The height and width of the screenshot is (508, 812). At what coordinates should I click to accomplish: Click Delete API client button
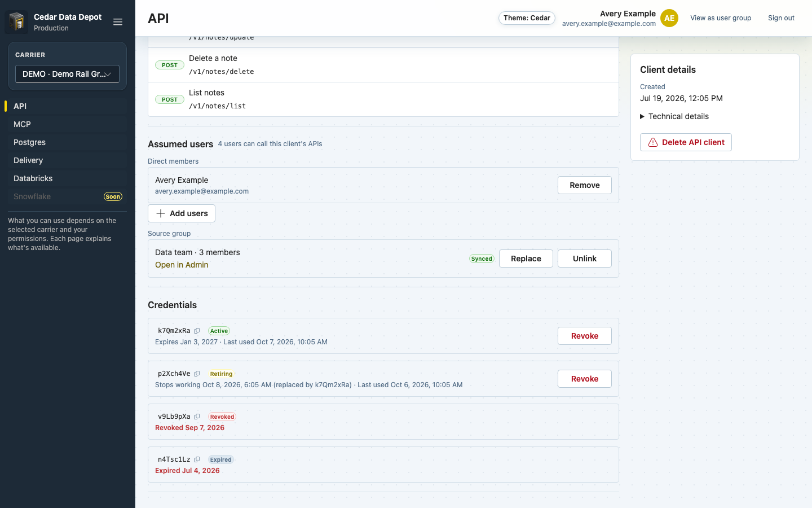686,142
